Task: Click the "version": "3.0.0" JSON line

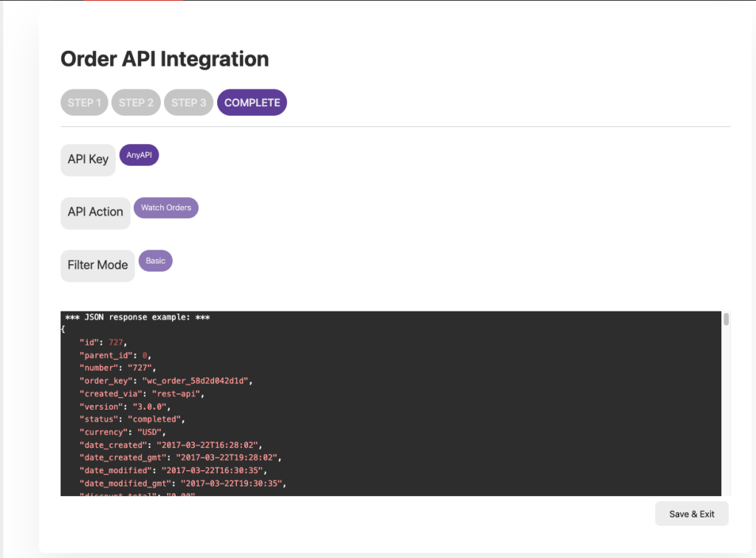Action: (125, 407)
